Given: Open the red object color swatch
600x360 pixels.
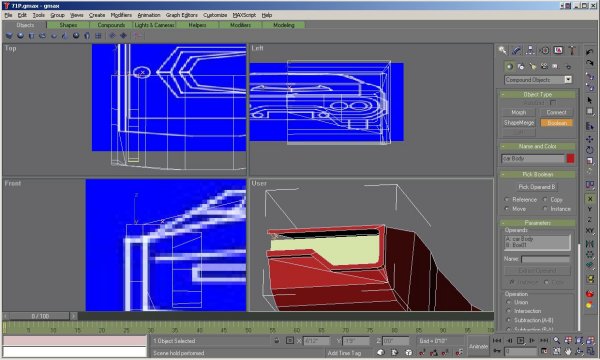Looking at the screenshot, I should (x=570, y=158).
